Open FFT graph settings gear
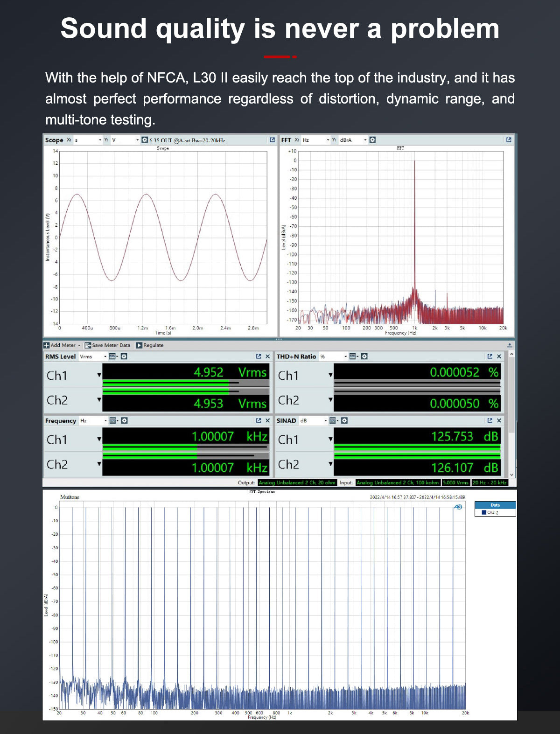Screen dimensions: 560x734 pyautogui.click(x=372, y=140)
